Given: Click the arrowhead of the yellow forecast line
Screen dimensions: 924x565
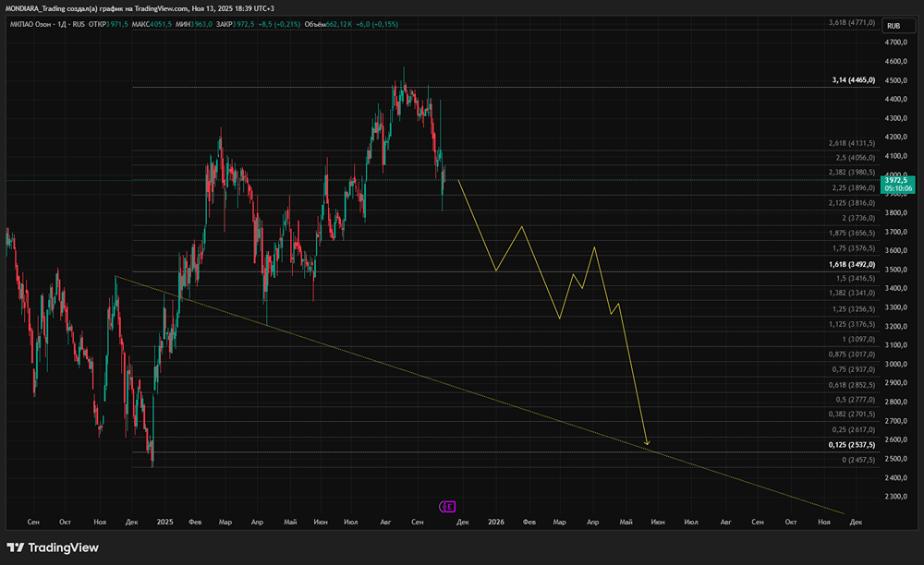Looking at the screenshot, I should click(647, 443).
